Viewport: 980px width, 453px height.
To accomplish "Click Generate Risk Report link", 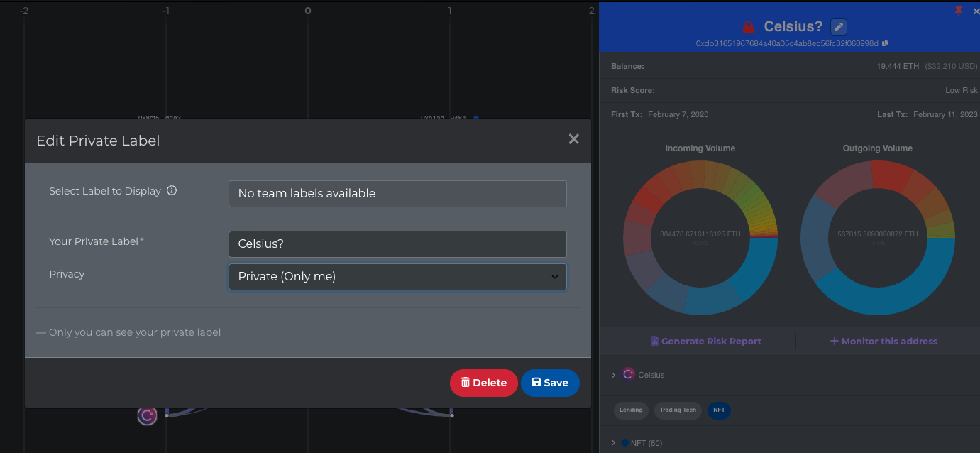I will (x=705, y=342).
